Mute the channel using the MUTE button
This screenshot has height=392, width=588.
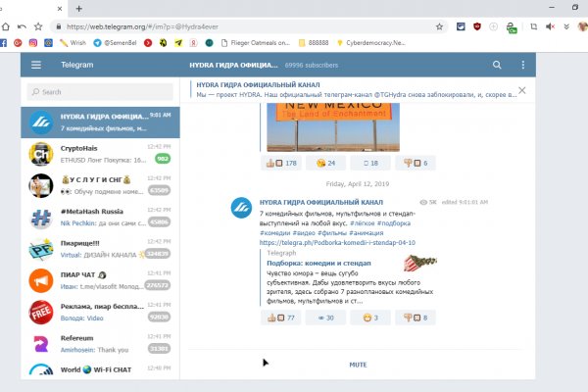coord(358,365)
